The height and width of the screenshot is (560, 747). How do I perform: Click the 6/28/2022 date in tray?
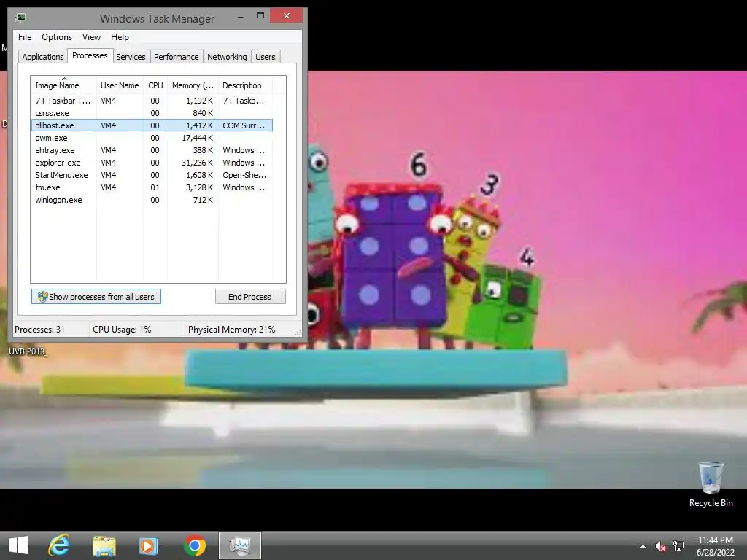click(715, 553)
